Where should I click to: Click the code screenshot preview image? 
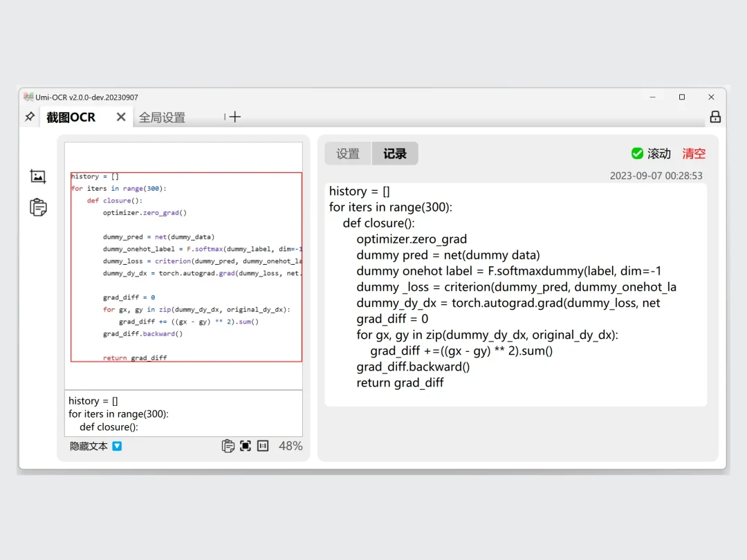pos(186,267)
